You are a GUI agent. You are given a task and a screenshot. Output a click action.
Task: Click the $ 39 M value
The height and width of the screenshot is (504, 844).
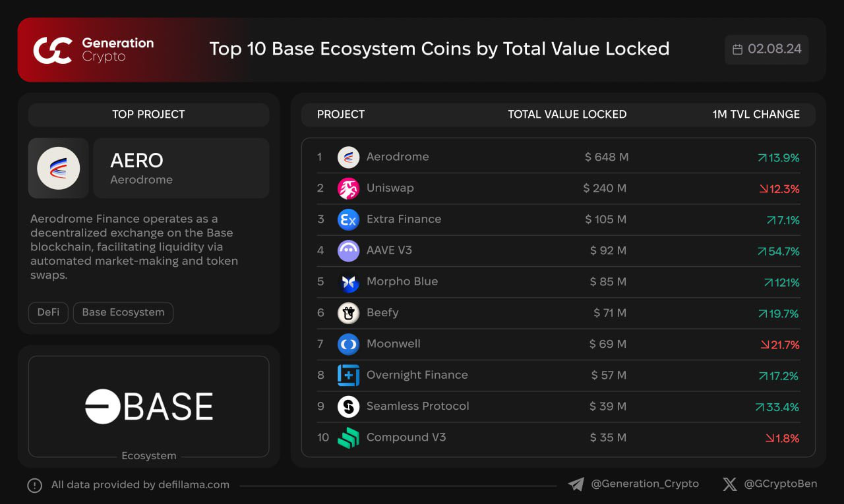pyautogui.click(x=608, y=406)
